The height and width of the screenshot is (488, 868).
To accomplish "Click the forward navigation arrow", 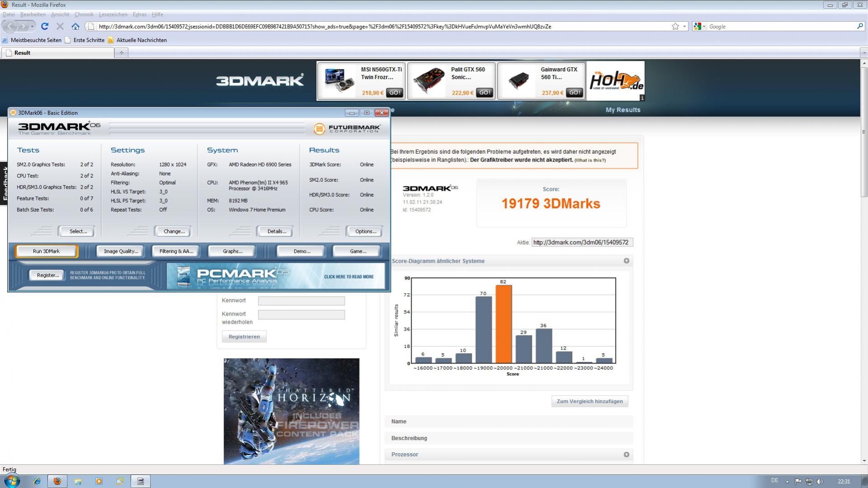I will click(24, 26).
